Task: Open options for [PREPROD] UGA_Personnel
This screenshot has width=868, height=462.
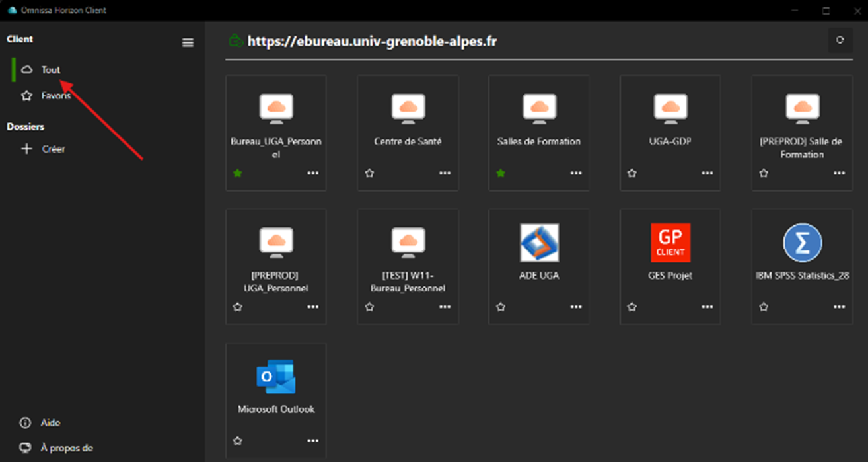Action: (x=313, y=307)
